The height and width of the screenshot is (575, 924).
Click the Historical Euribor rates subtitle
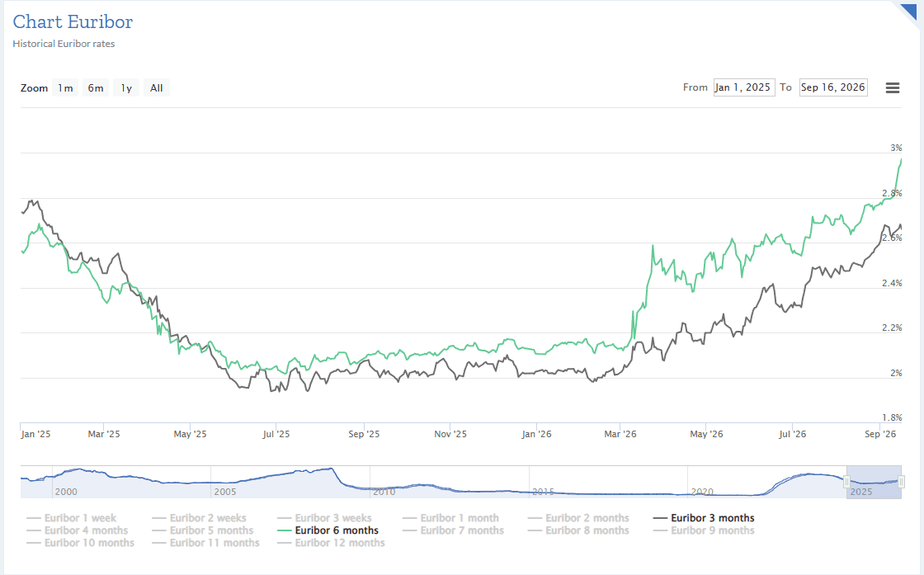tap(64, 44)
